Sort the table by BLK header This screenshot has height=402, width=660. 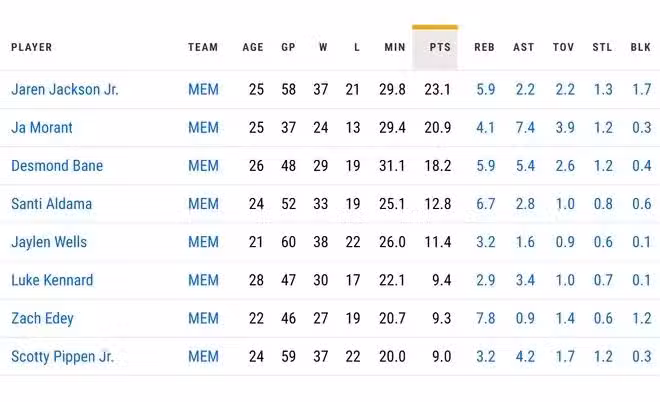pyautogui.click(x=641, y=47)
